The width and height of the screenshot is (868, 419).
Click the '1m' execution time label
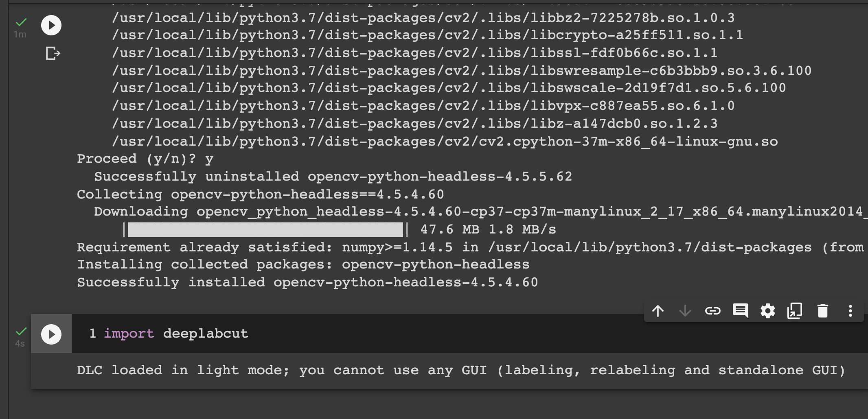click(x=20, y=35)
